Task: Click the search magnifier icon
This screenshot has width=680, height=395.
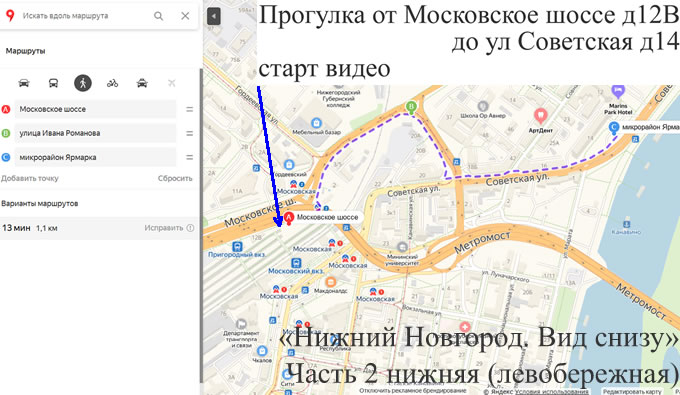Action: point(159,16)
